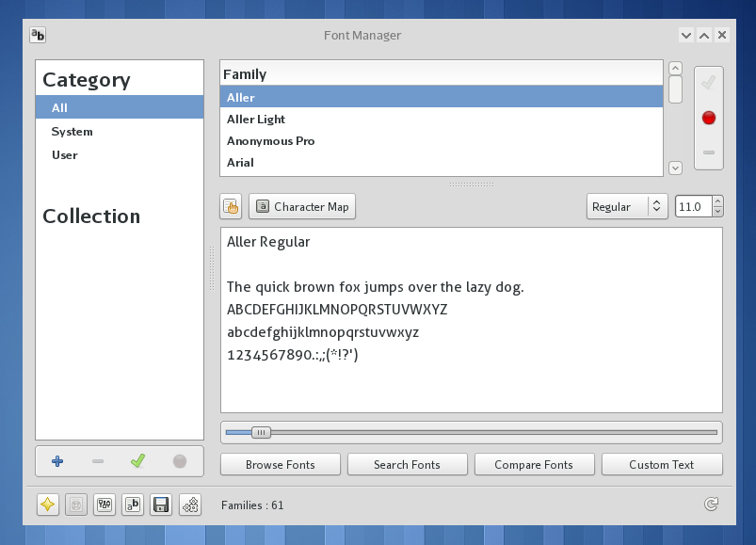
Task: Click 'Aller Regular' preview title text
Action: [268, 241]
